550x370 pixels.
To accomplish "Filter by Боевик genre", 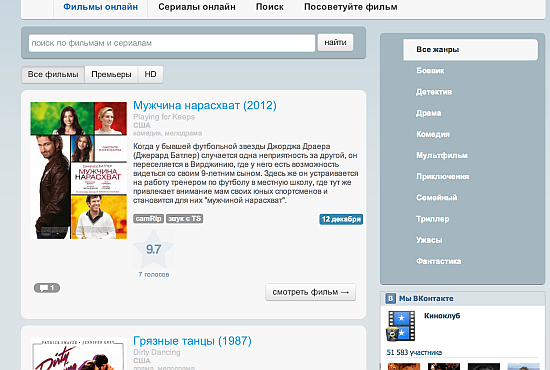I will (430, 71).
